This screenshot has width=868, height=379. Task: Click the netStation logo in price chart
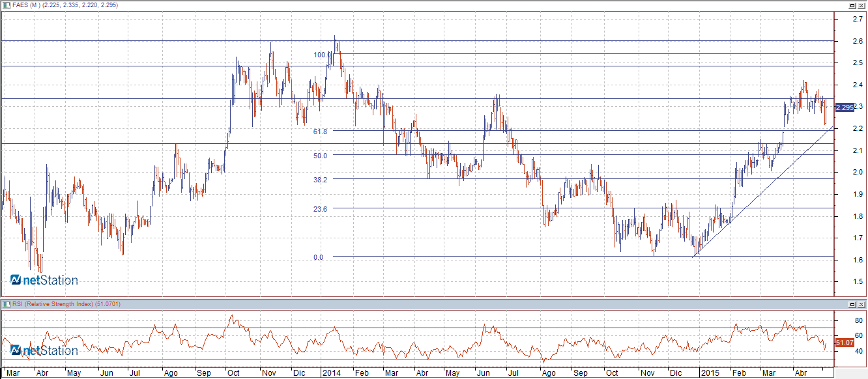pos(44,280)
